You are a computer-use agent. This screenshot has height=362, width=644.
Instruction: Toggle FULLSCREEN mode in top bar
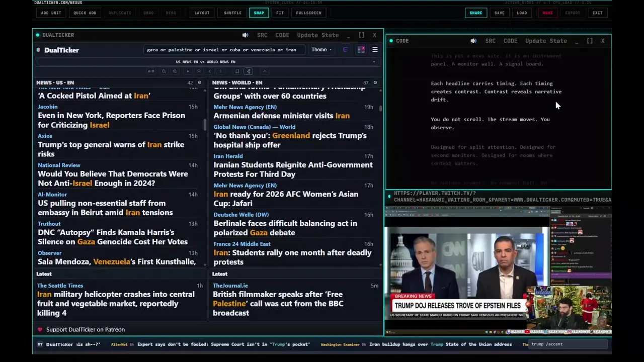coord(308,13)
